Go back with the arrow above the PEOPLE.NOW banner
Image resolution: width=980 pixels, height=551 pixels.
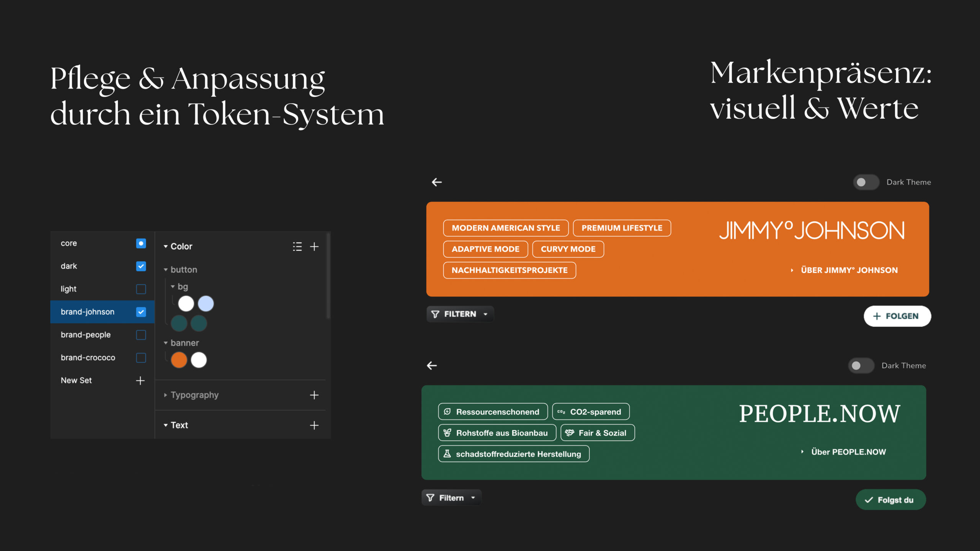point(432,365)
